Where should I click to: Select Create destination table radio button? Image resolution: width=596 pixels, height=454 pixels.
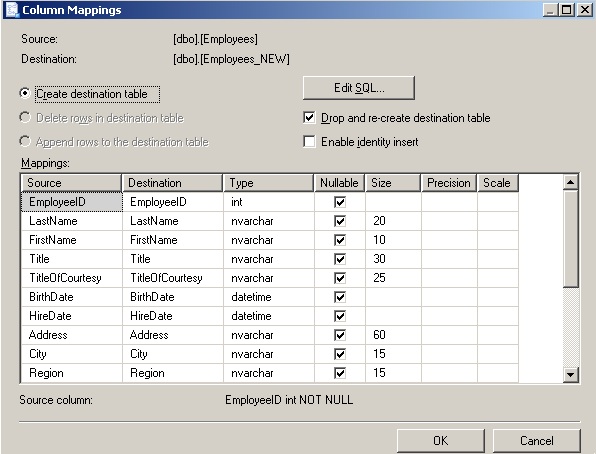point(25,93)
